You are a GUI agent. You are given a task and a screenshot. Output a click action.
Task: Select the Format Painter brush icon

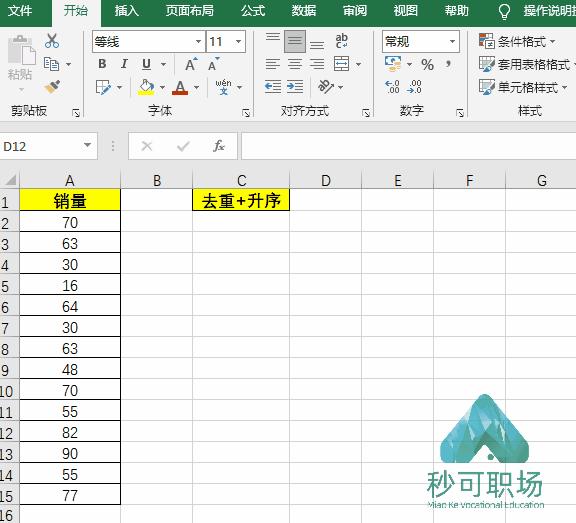coord(52,87)
